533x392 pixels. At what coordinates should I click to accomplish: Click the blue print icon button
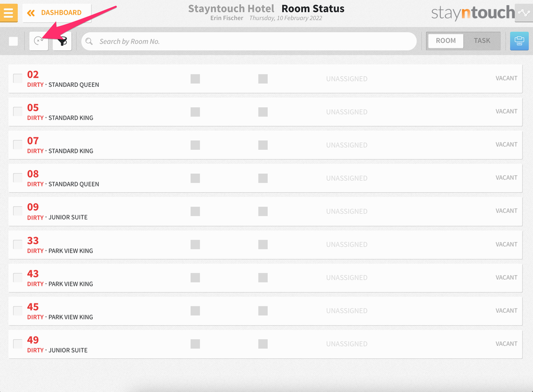pyautogui.click(x=519, y=41)
